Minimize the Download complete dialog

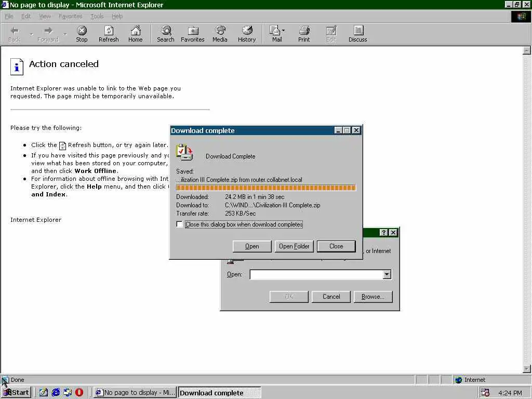[x=338, y=130]
